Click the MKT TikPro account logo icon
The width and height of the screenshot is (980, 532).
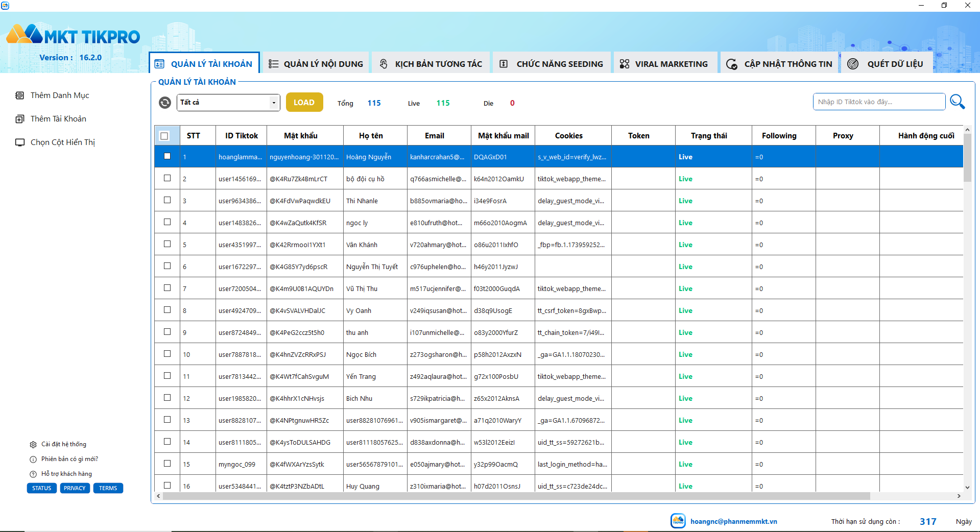678,521
